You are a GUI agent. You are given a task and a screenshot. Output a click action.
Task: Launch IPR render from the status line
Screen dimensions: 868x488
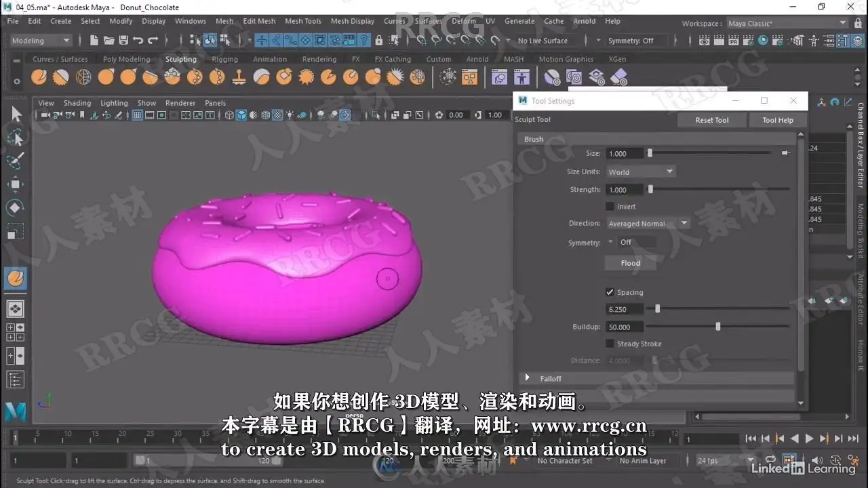click(x=733, y=41)
